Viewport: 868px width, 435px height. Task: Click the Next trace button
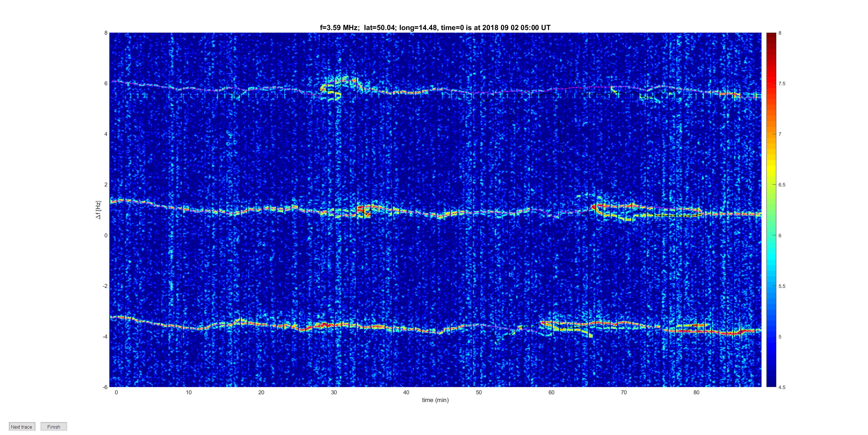[22, 427]
